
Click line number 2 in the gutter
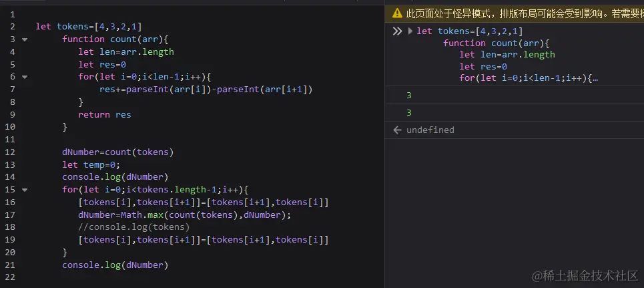pos(12,27)
